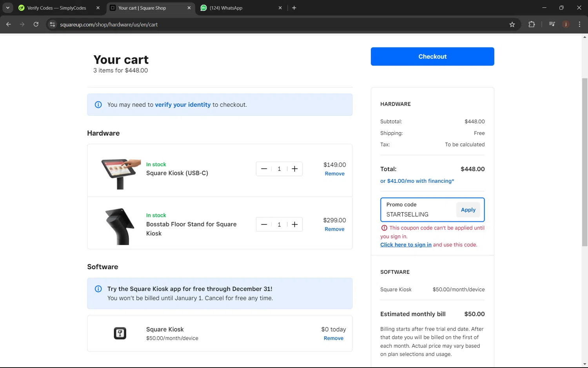
Task: Click the Bosstab Floor Stand product image
Action: click(x=120, y=226)
